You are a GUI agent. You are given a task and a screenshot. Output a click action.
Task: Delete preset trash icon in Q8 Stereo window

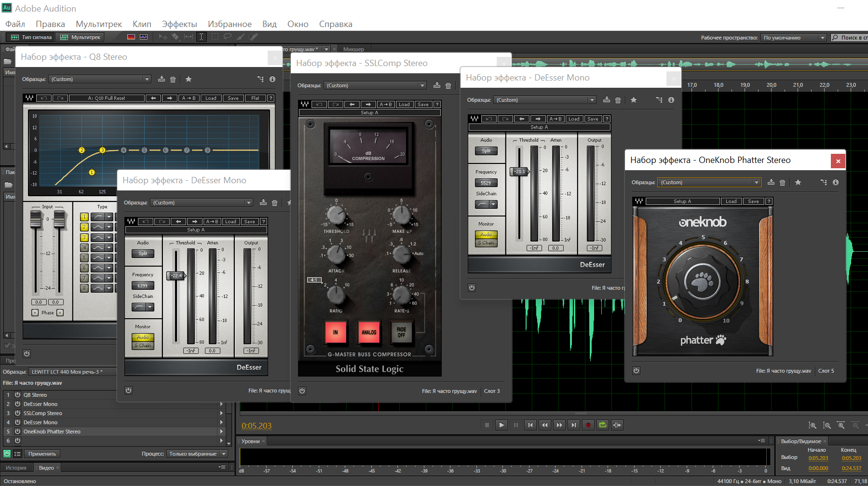point(173,79)
